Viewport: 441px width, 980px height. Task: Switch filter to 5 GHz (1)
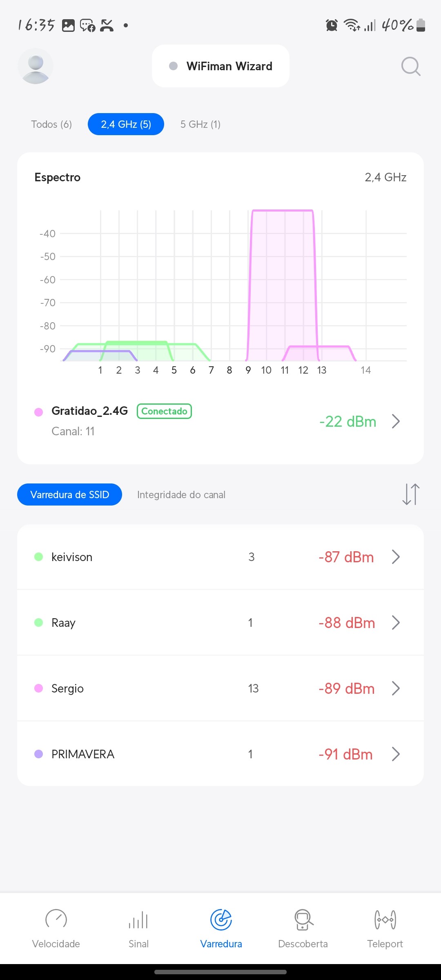point(200,124)
